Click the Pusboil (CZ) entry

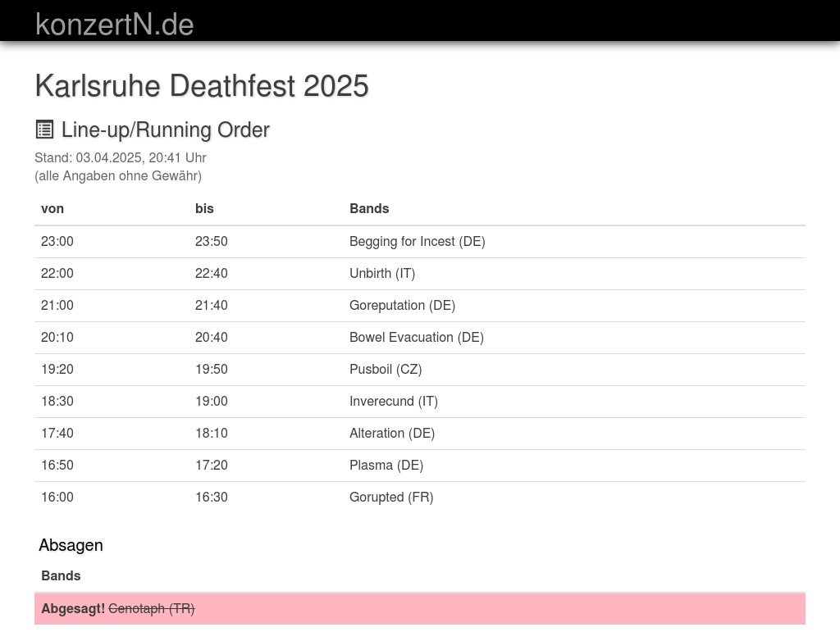(x=386, y=369)
